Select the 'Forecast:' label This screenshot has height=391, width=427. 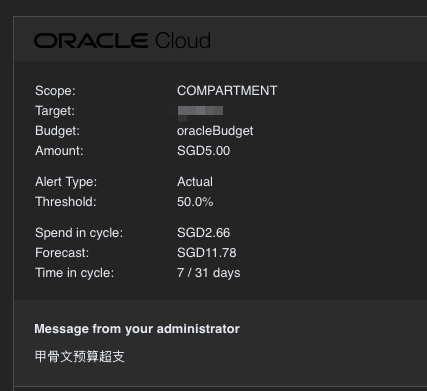pyautogui.click(x=62, y=253)
